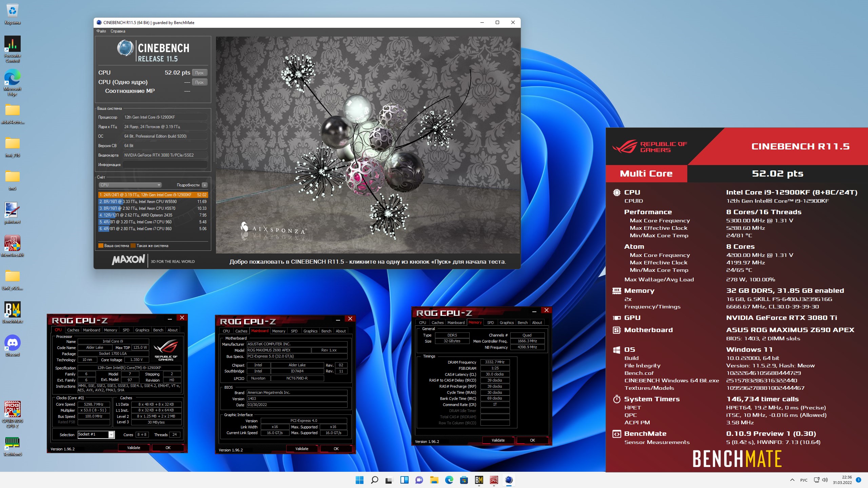Viewport: 868px width, 488px height.
Task: Launch Discord desktop shortcut
Action: point(13,346)
